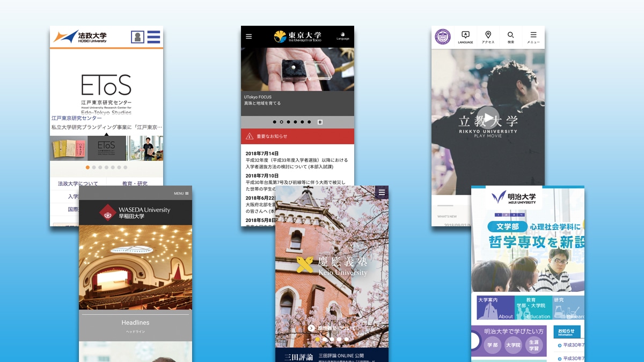Viewport: 644px width, 362px height.
Task: Click the Rikkyo University purple crest logo
Action: (443, 36)
